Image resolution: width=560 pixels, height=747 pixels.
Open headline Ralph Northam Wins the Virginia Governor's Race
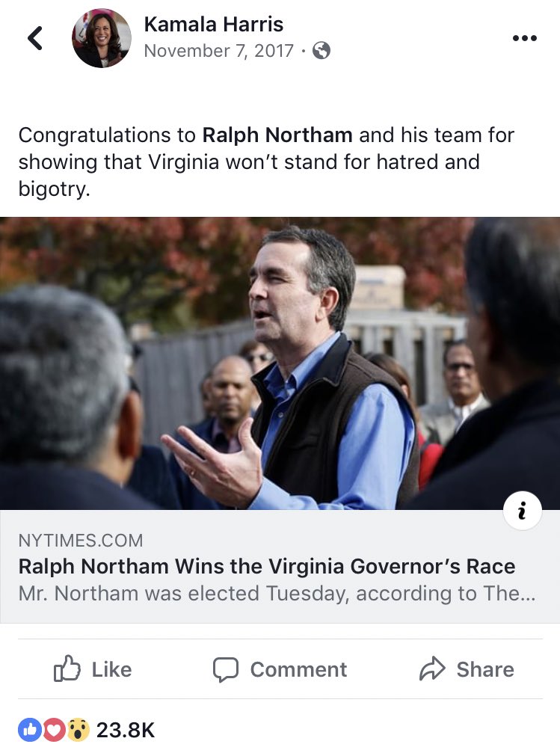pyautogui.click(x=267, y=567)
